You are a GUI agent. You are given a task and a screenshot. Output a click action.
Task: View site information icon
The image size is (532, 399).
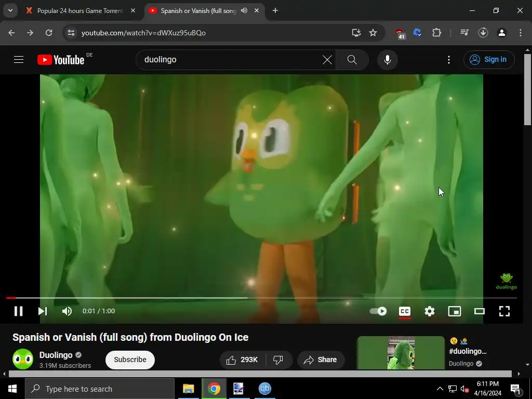click(x=71, y=33)
